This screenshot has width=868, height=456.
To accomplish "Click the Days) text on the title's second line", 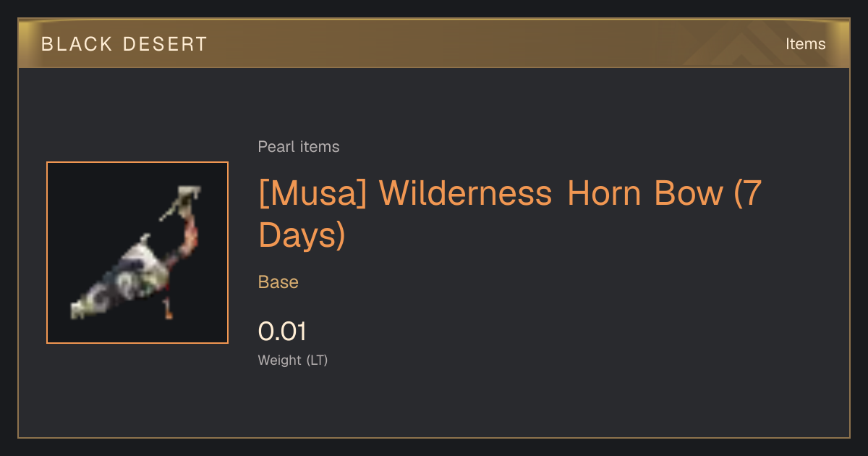I will pyautogui.click(x=302, y=237).
